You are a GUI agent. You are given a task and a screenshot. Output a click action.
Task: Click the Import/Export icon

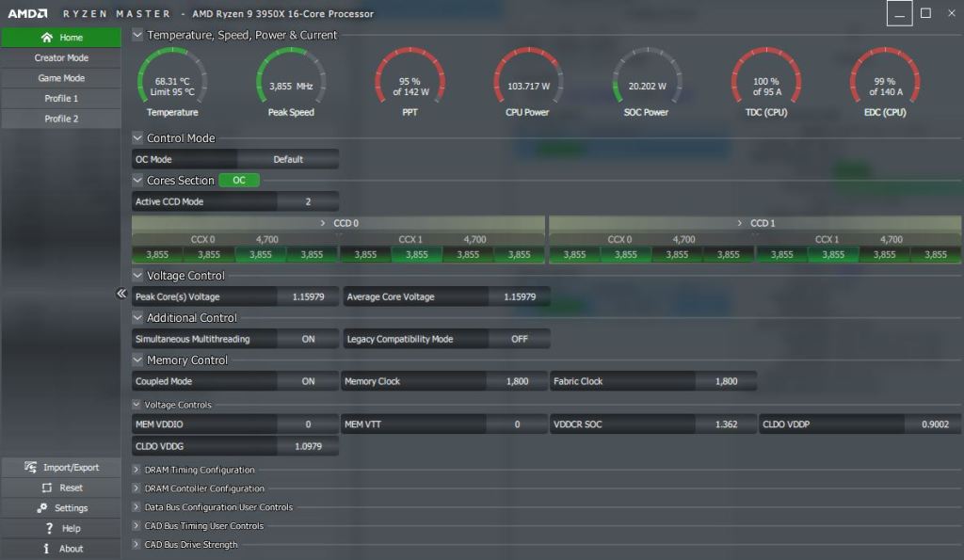[30, 468]
